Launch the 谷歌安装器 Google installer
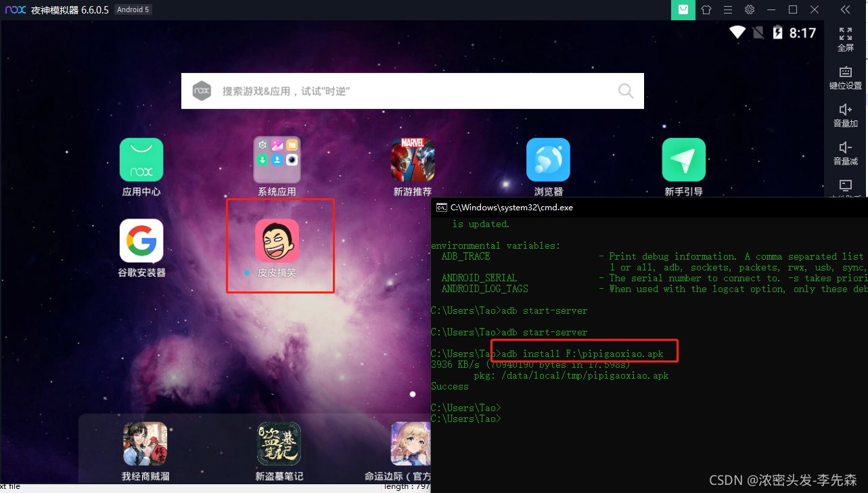 [x=141, y=241]
